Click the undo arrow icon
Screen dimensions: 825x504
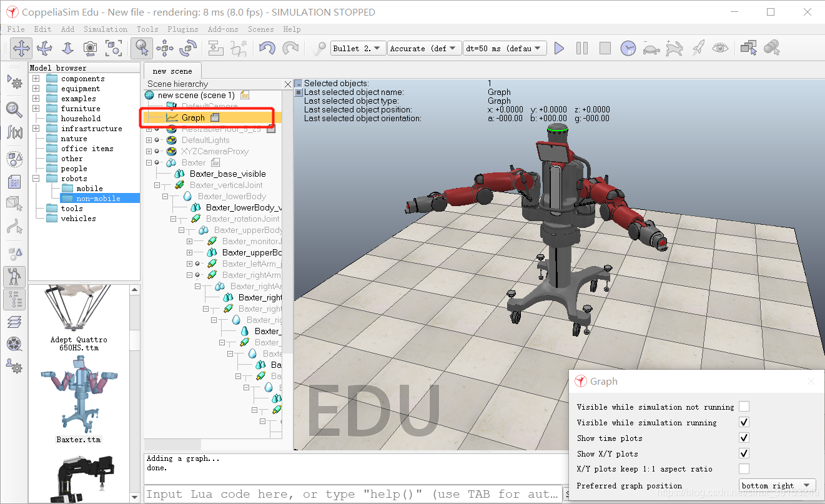[x=267, y=48]
